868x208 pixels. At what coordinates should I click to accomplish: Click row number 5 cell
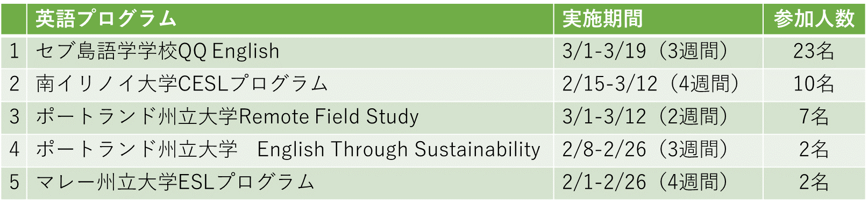click(14, 183)
